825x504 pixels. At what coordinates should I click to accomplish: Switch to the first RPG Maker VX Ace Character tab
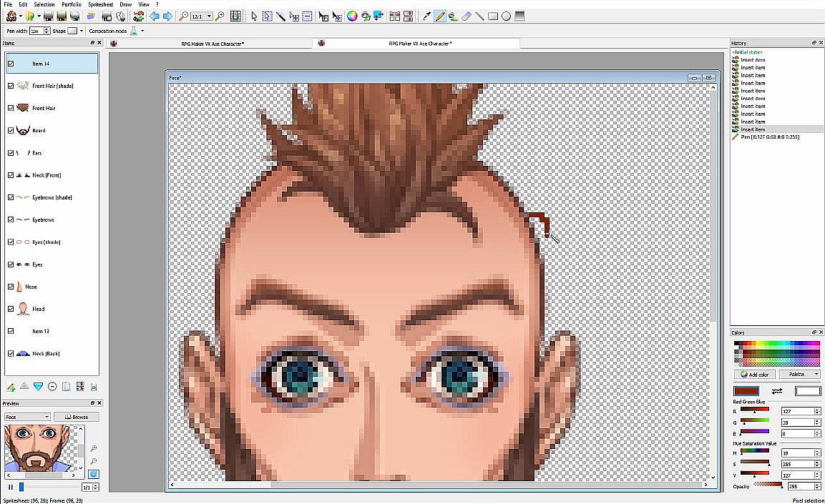(x=209, y=44)
